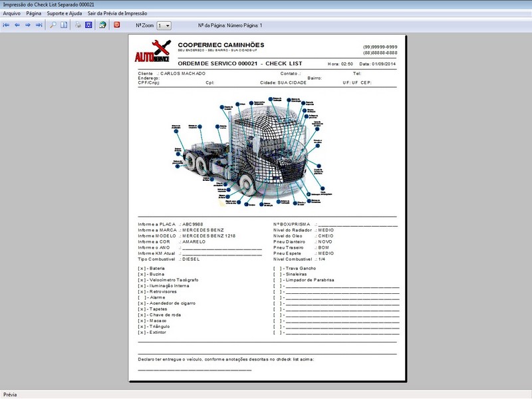Switch to two-page view icon

tap(64, 25)
